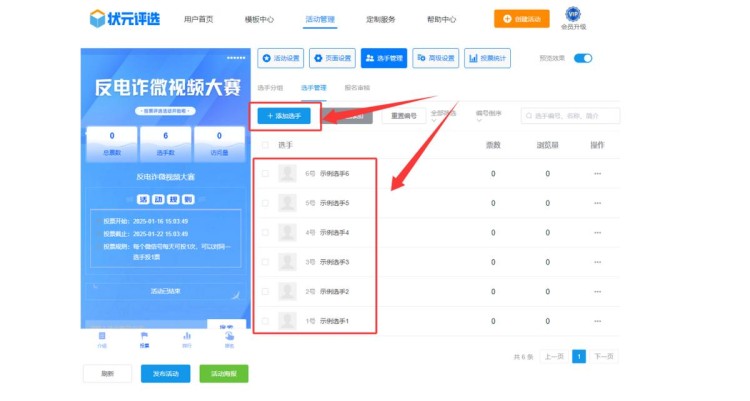Click the 状元评选 logo icon
Screen dimensions: 750x401
coord(96,18)
